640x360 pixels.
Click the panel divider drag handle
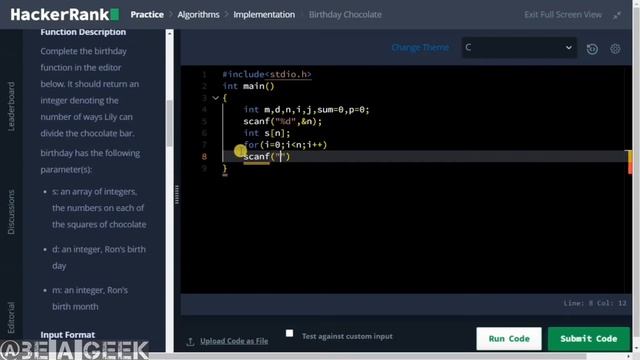click(x=177, y=194)
